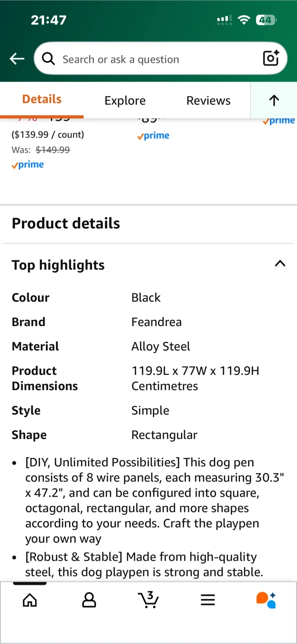Tap the middle product's prime badge
The width and height of the screenshot is (297, 644).
click(x=153, y=136)
